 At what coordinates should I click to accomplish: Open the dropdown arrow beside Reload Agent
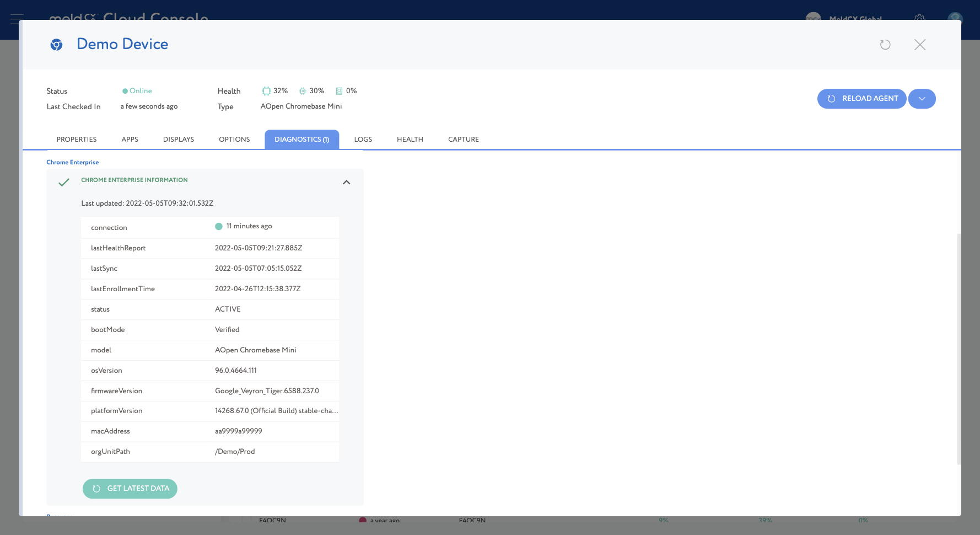[x=922, y=99]
